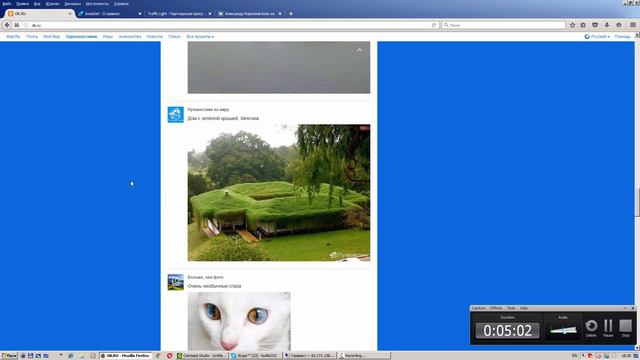Open the Путешествие по миру group avatar
This screenshot has width=640, height=360.
[176, 114]
